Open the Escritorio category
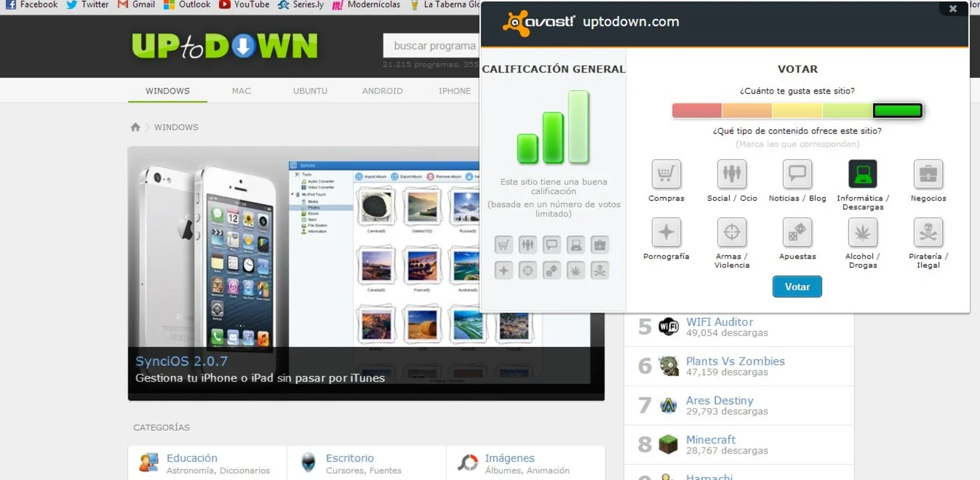The width and height of the screenshot is (980, 480). pos(350,458)
